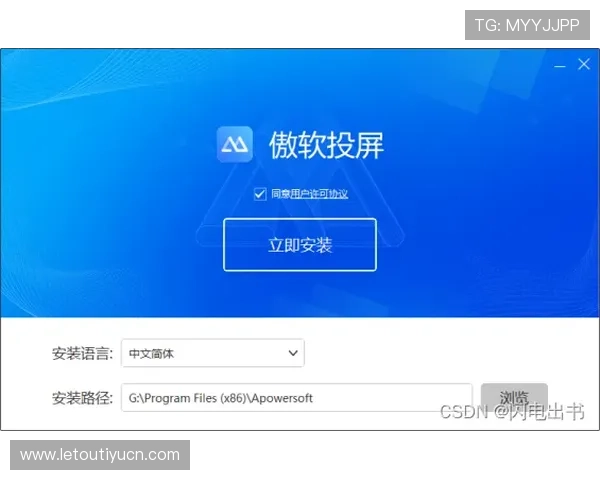600x480 pixels.
Task: Click the 傲软投屏 app logo icon
Action: pos(235,144)
